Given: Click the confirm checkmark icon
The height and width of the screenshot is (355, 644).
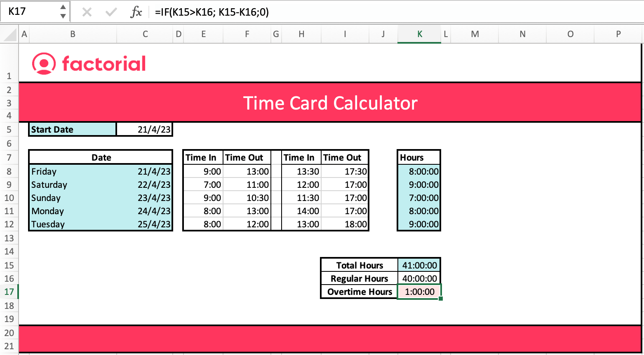Looking at the screenshot, I should [x=110, y=12].
